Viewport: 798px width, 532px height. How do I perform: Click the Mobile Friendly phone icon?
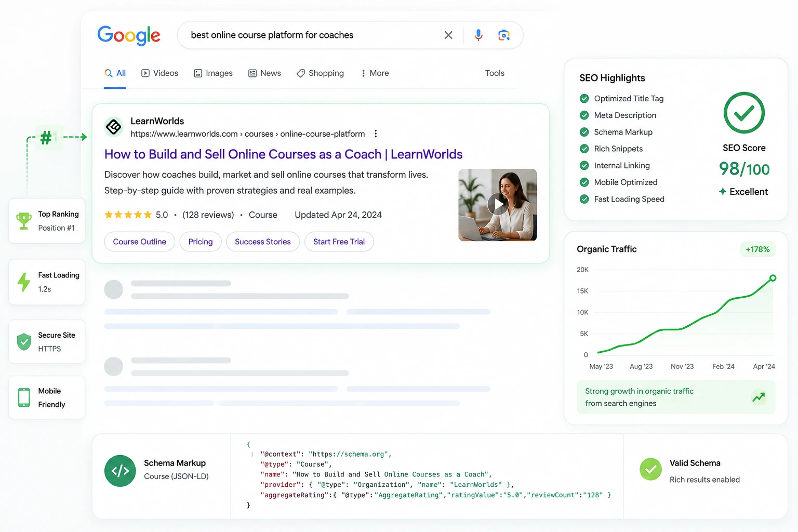24,397
